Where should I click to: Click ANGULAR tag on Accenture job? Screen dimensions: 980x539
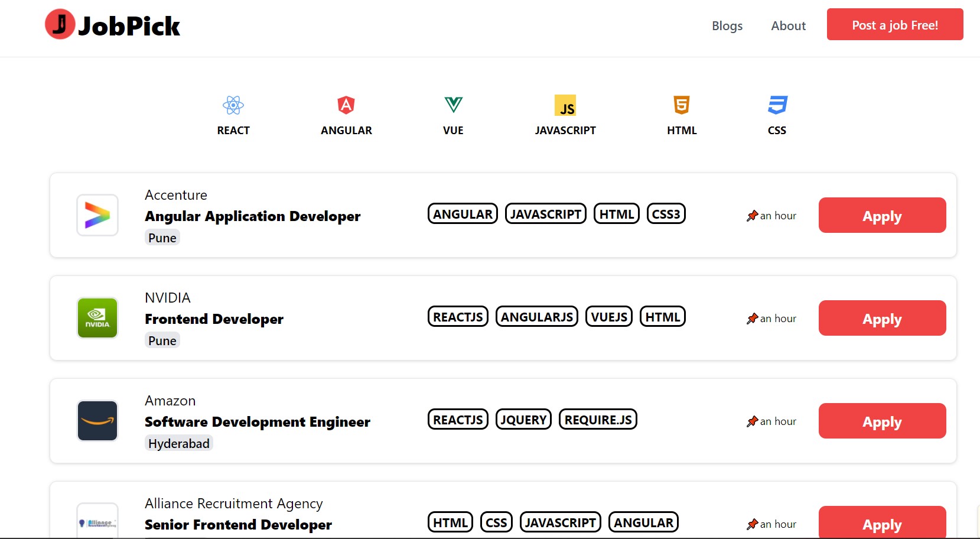463,214
